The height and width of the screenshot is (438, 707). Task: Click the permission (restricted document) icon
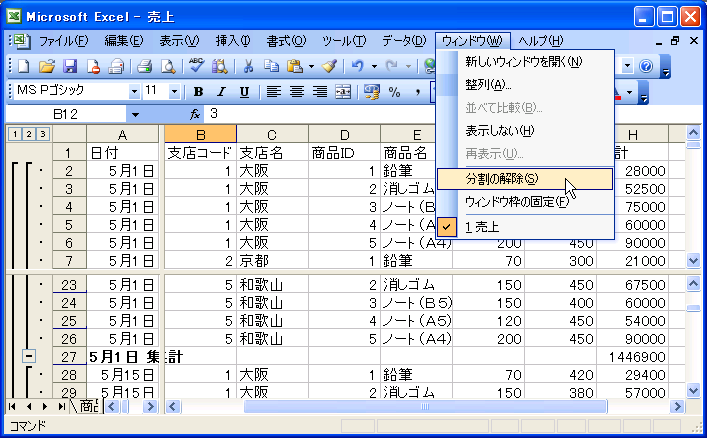point(93,66)
